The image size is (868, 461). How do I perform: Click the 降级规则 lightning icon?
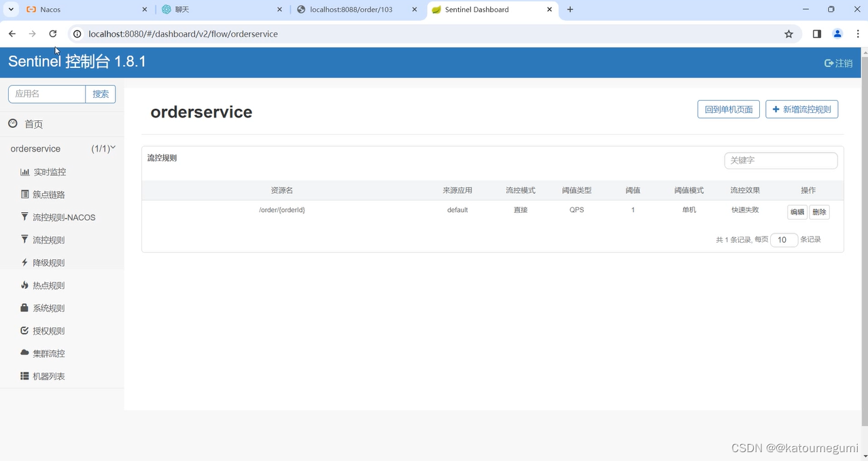[25, 262]
